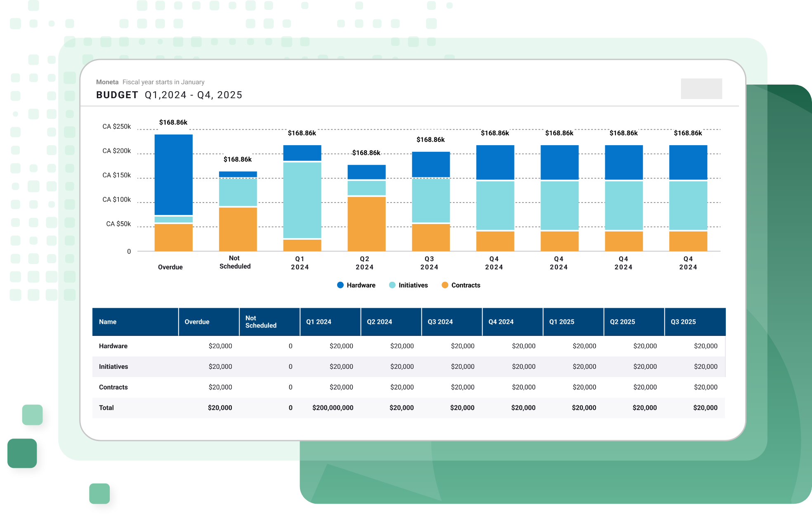Sort by the Overdue column header
Image resolution: width=812 pixels, height=519 pixels.
tap(197, 322)
